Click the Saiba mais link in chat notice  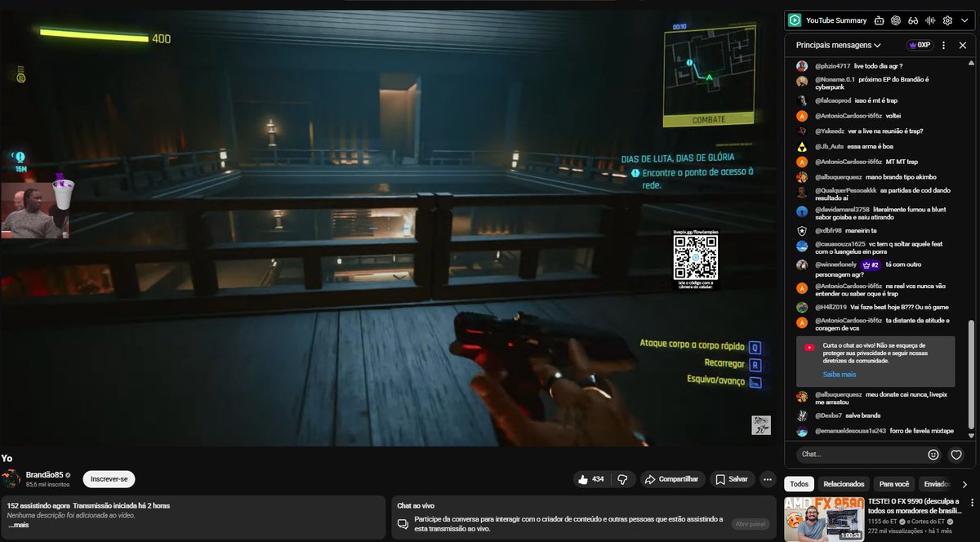click(840, 374)
